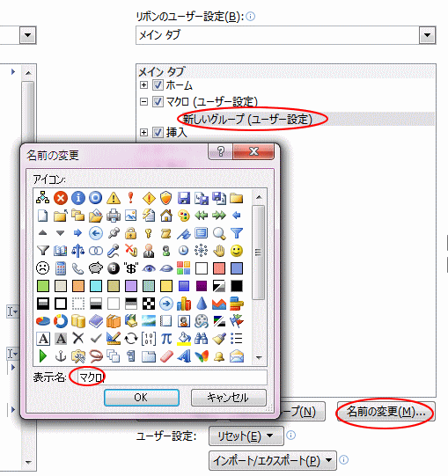Select the yellow warning triangle icon

(114, 198)
